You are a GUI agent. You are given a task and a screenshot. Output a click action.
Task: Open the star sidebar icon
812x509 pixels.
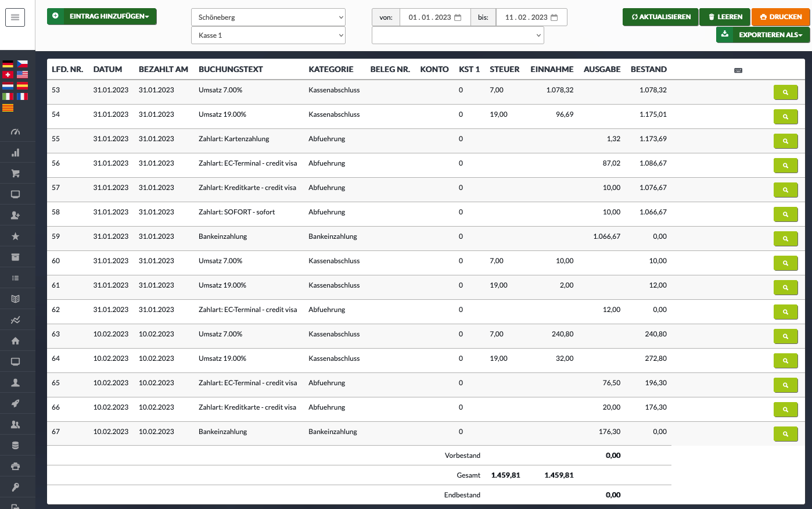16,236
